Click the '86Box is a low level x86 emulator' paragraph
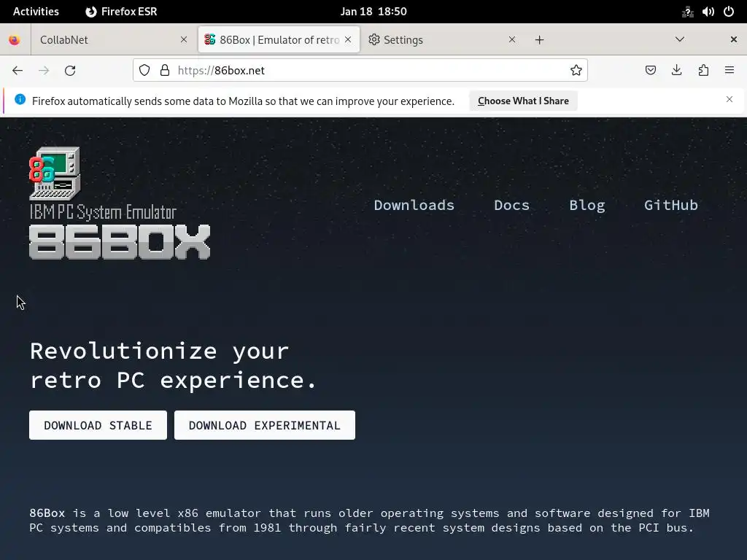Screen dimensions: 747x560 pyautogui.click(x=369, y=521)
